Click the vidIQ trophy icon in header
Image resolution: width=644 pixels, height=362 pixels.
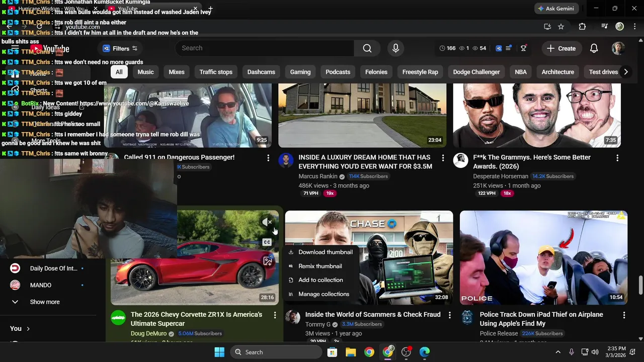coord(523,48)
